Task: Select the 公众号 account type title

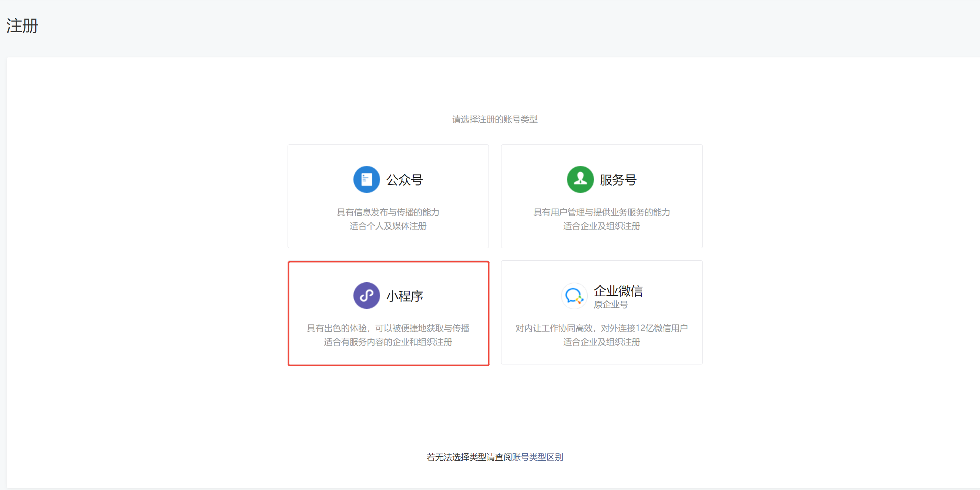Action: pos(405,180)
